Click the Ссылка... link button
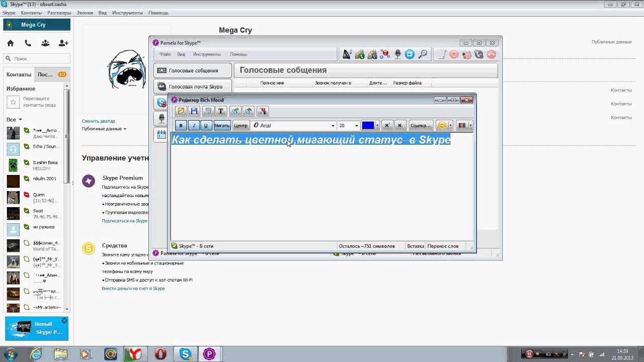 [x=421, y=126]
